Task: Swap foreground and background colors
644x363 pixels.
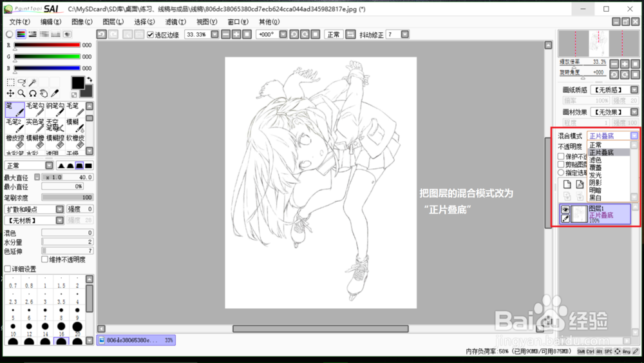Action: tap(89, 79)
